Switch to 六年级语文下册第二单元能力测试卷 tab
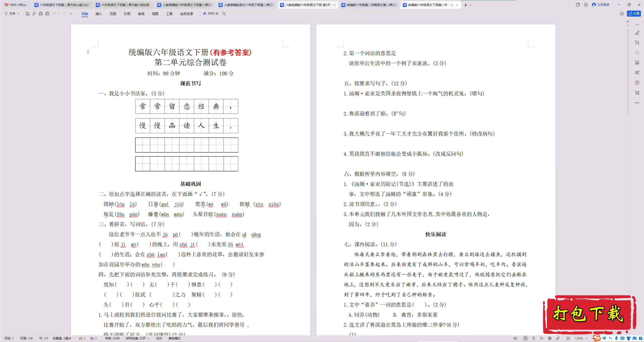 pyautogui.click(x=123, y=5)
